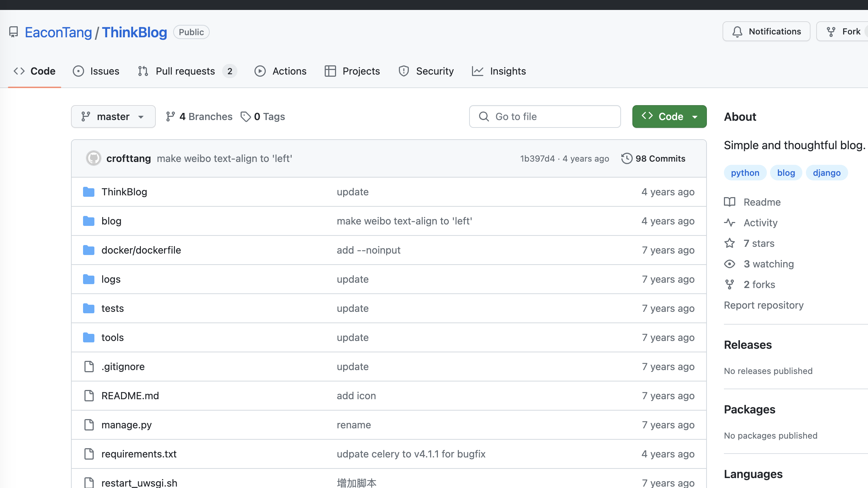Click the requirements.txt file icon

[89, 454]
